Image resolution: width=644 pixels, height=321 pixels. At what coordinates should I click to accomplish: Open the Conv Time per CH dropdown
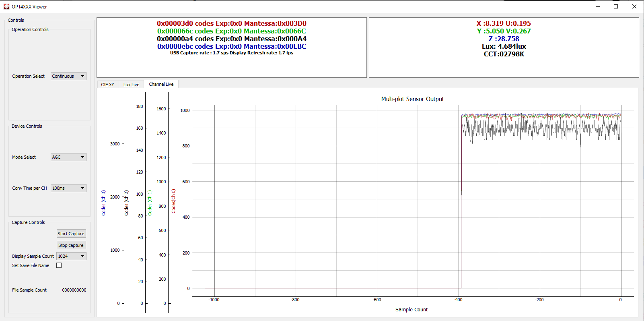(68, 188)
